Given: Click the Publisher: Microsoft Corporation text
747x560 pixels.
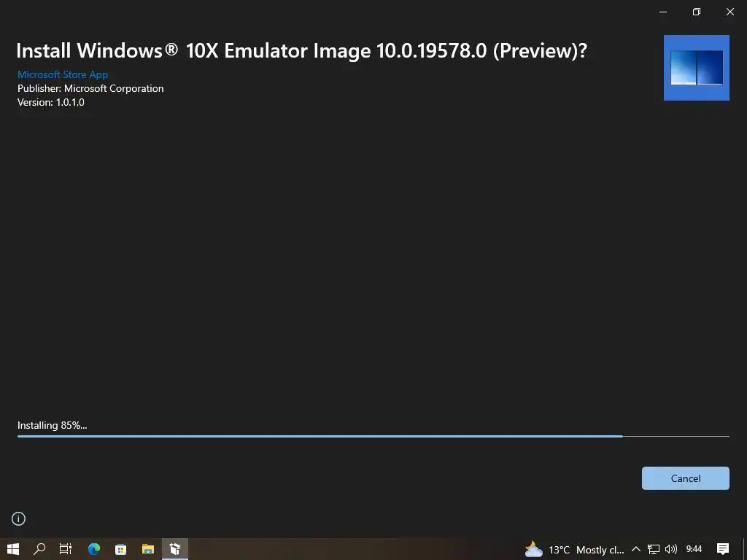Looking at the screenshot, I should [90, 88].
